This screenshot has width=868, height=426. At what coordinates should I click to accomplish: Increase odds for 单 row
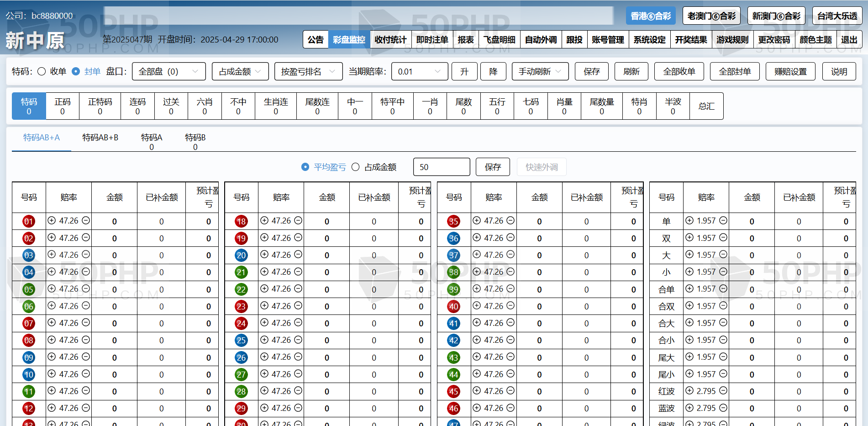point(689,221)
